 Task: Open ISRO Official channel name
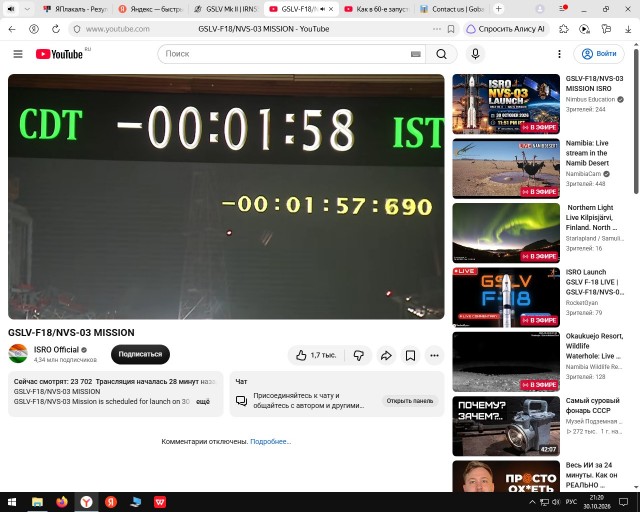[x=56, y=349]
